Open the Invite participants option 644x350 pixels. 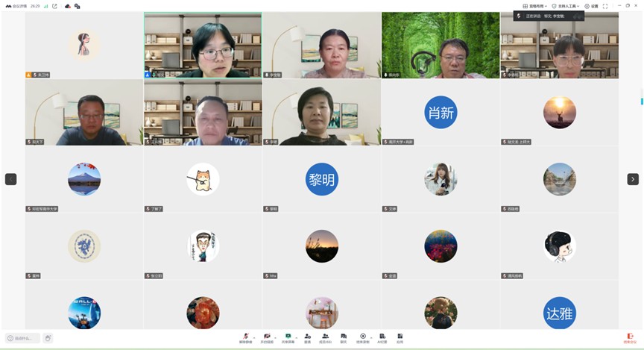click(x=307, y=337)
